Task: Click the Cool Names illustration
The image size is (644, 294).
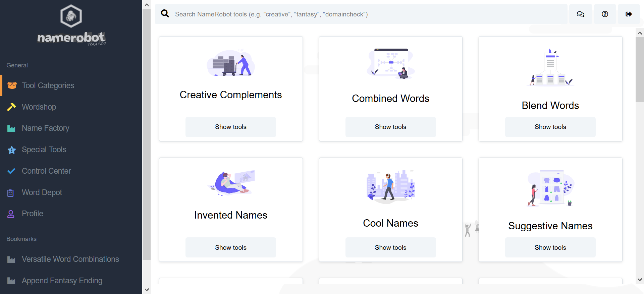Action: [391, 187]
